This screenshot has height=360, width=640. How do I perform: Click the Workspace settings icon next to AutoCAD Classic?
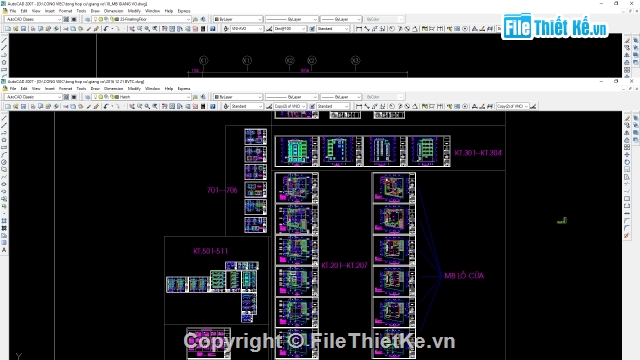coord(66,97)
